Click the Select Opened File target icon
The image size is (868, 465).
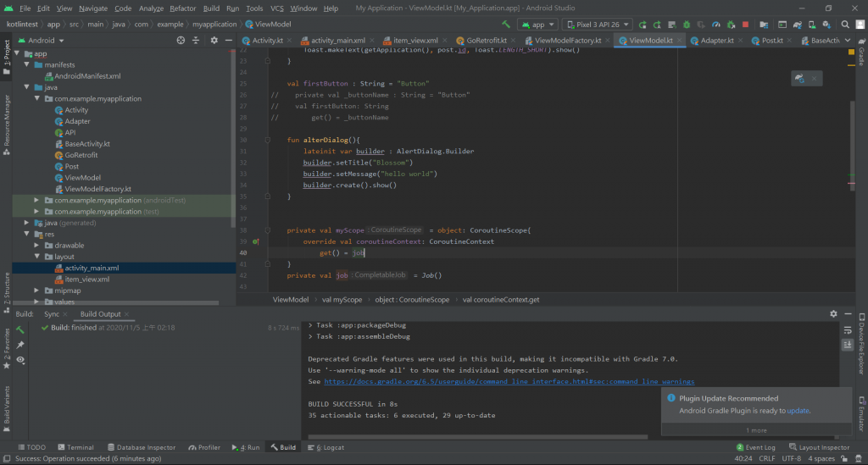[181, 40]
